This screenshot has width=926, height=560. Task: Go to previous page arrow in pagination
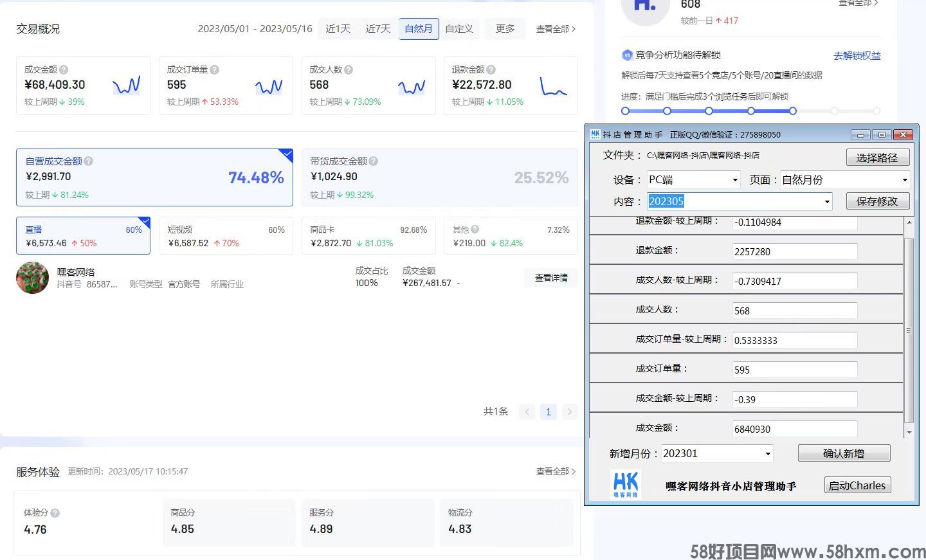[527, 411]
